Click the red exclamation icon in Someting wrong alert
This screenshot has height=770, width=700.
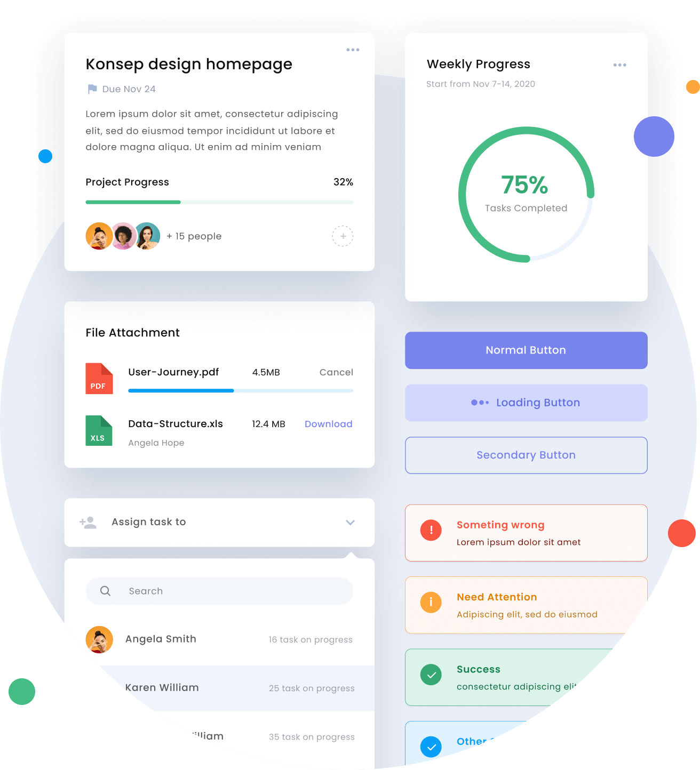pyautogui.click(x=431, y=530)
